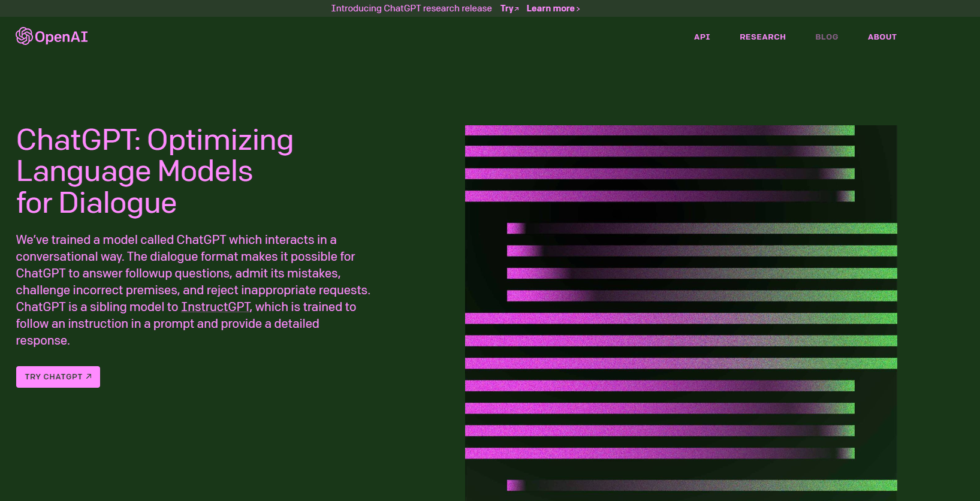The image size is (980, 501).
Task: Click the ChatGPT striped hero image
Action: (681, 313)
